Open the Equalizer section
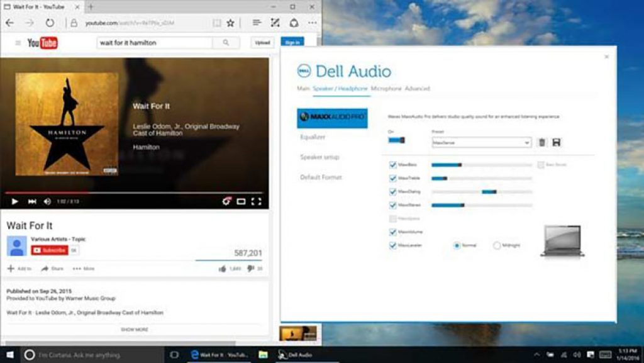The image size is (644, 363). [313, 137]
